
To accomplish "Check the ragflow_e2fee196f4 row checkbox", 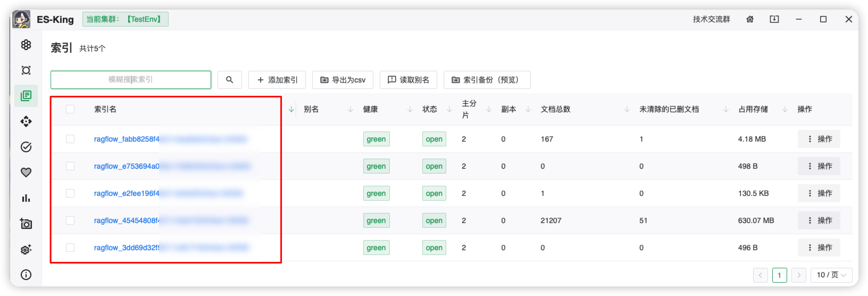I will [x=70, y=193].
